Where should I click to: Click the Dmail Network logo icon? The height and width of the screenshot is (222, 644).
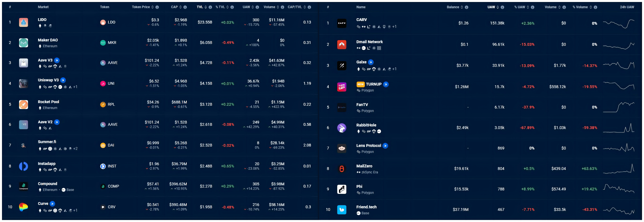click(342, 44)
